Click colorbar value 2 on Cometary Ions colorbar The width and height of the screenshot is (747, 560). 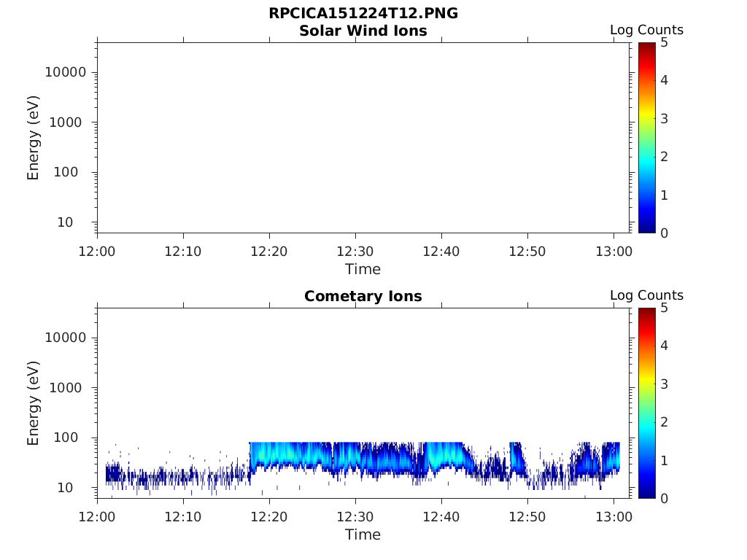point(664,421)
